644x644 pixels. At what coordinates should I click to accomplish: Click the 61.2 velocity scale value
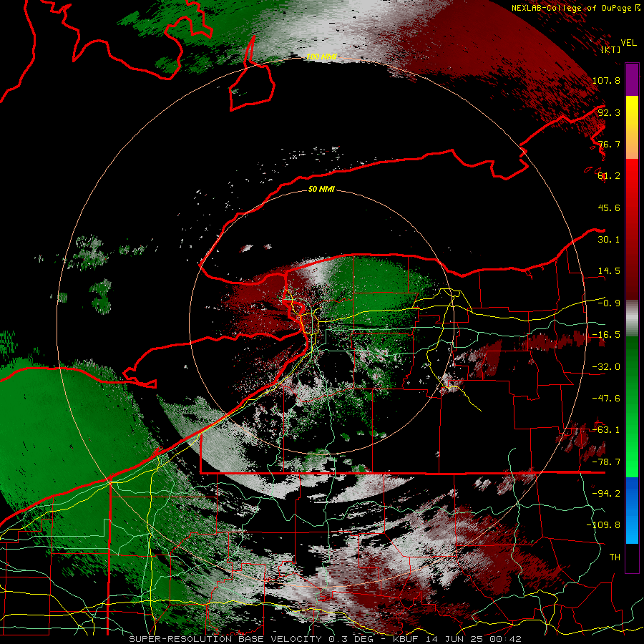tap(609, 176)
